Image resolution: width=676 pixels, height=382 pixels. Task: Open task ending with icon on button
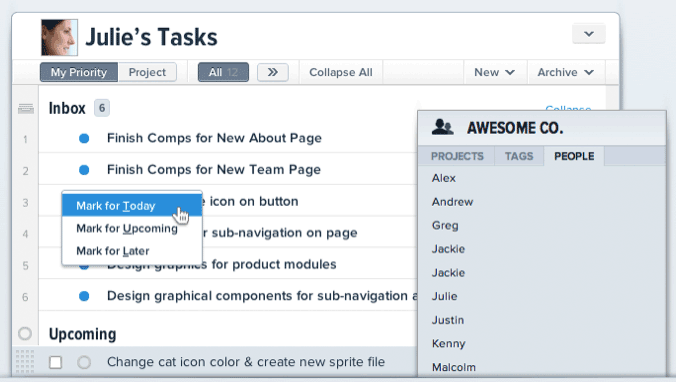tap(250, 201)
